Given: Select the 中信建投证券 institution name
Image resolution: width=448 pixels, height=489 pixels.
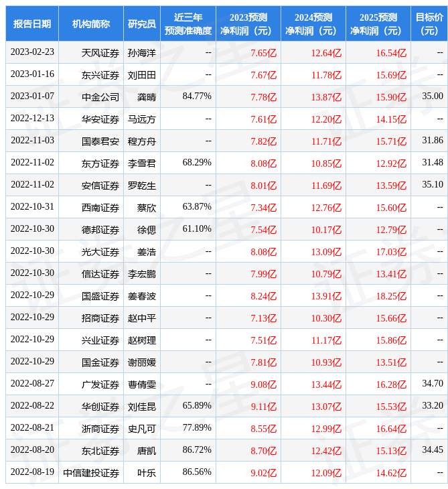Looking at the screenshot, I should tap(91, 472).
